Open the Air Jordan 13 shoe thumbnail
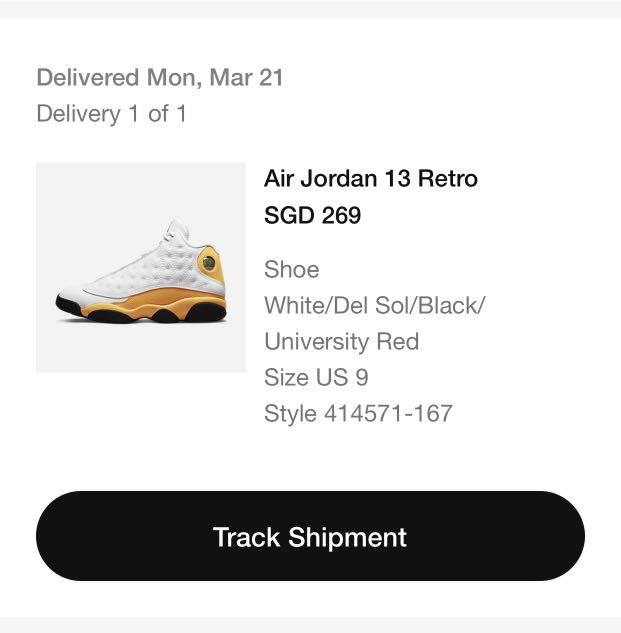 click(141, 267)
